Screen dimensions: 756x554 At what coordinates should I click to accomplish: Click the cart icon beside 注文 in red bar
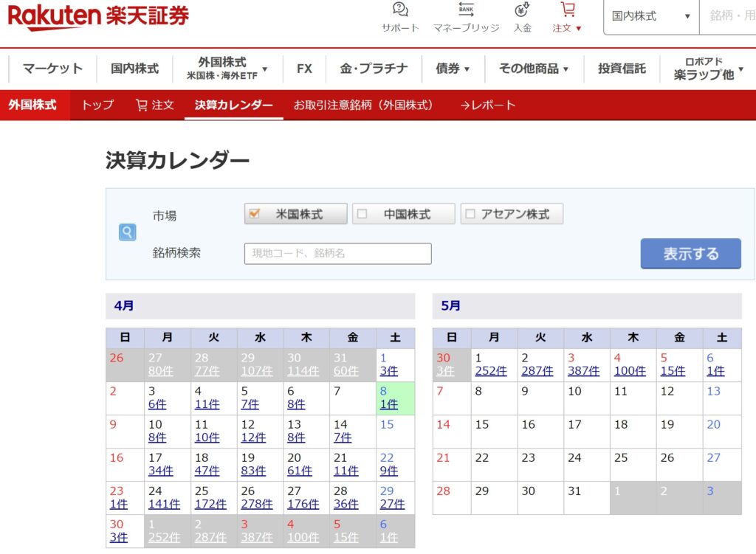coord(142,105)
